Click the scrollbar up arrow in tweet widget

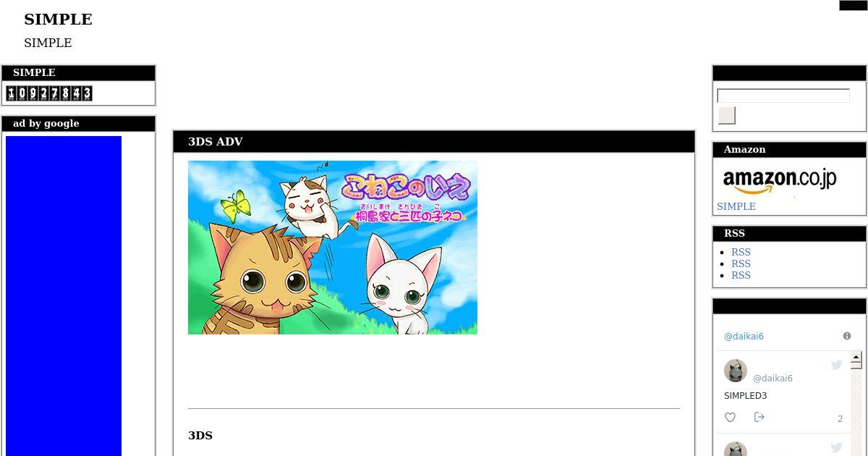[x=856, y=357]
